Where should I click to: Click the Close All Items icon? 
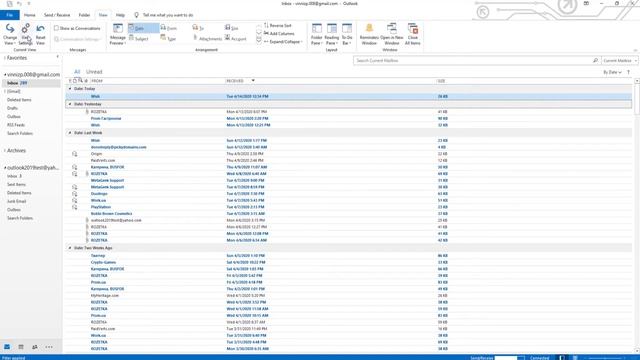tap(413, 29)
